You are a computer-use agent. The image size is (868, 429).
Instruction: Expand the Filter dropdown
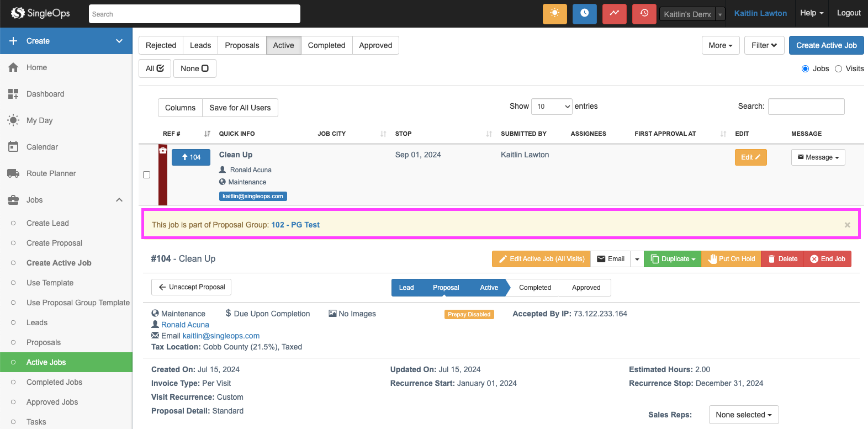point(764,45)
